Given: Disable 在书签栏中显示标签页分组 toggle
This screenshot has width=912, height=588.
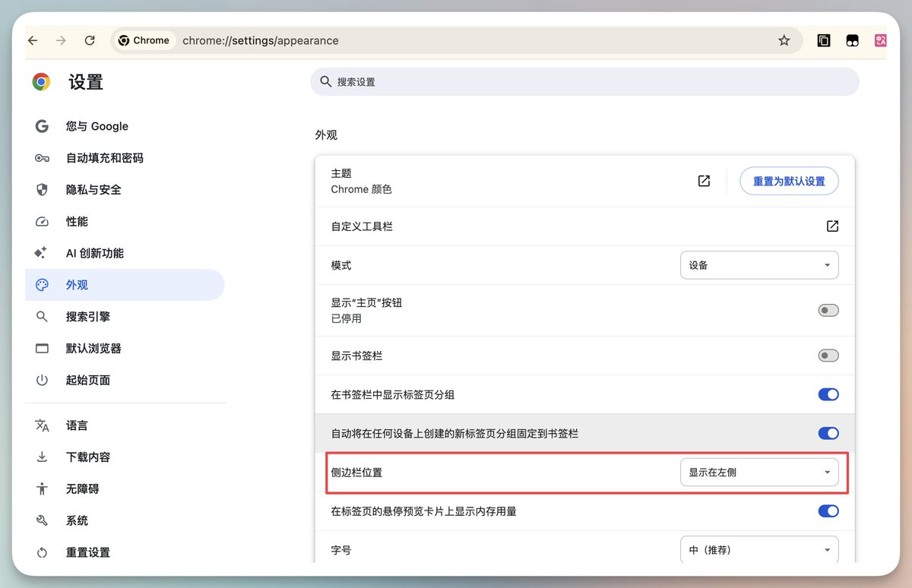Looking at the screenshot, I should [x=828, y=394].
